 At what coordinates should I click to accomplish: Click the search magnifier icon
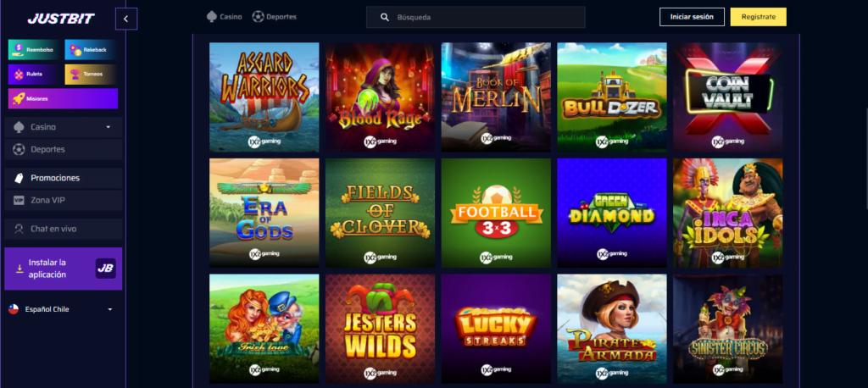pos(385,17)
